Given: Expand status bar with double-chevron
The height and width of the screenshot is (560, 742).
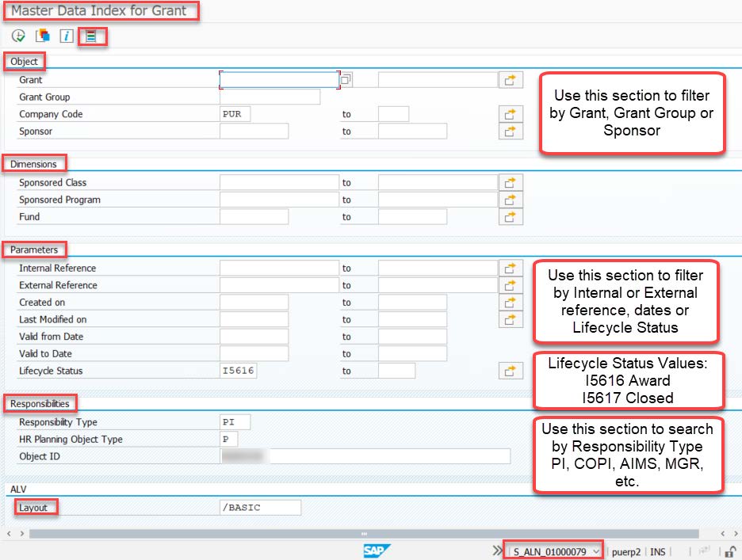Looking at the screenshot, I should tap(497, 550).
